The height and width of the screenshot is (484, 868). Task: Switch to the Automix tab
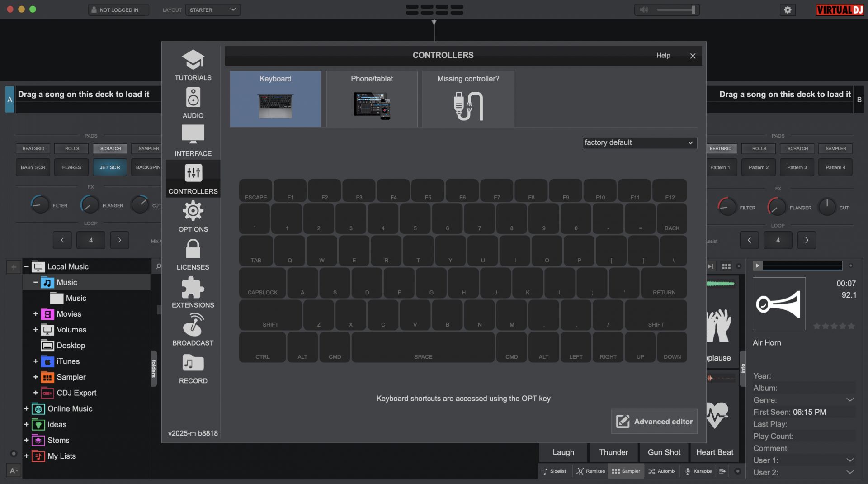coord(662,471)
